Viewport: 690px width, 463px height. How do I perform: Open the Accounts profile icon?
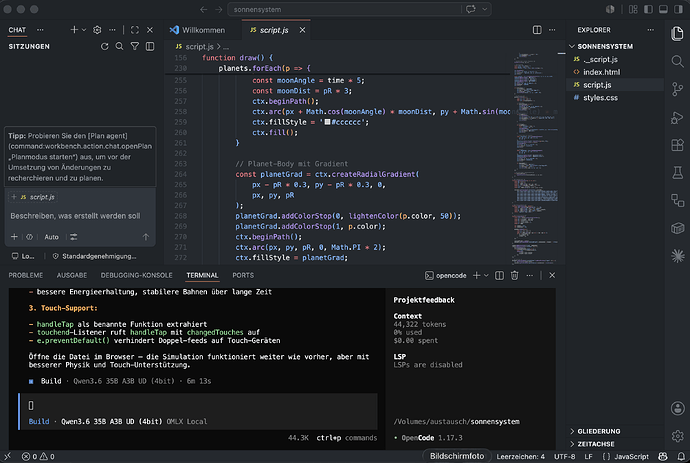pyautogui.click(x=677, y=408)
